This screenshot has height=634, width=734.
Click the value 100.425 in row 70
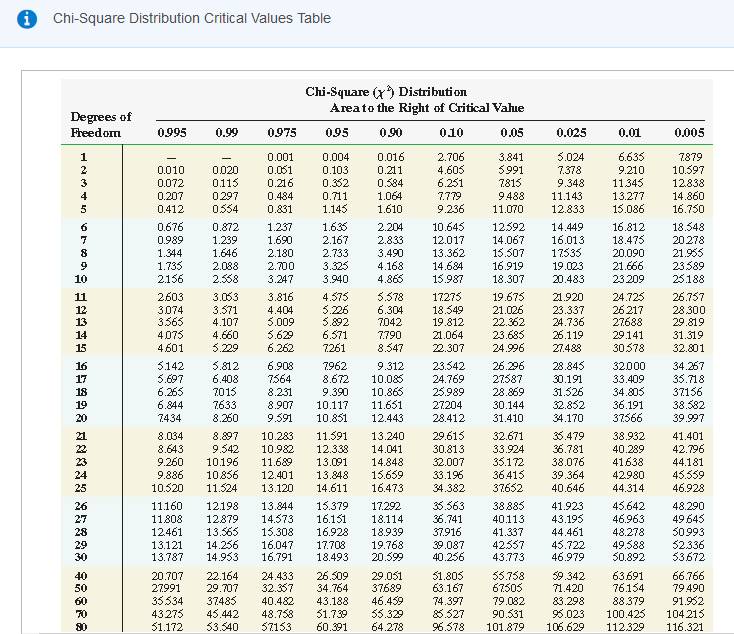pyautogui.click(x=626, y=614)
